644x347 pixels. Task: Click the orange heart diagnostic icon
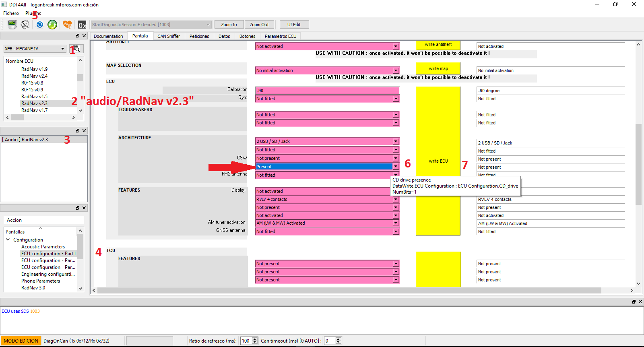(x=67, y=25)
